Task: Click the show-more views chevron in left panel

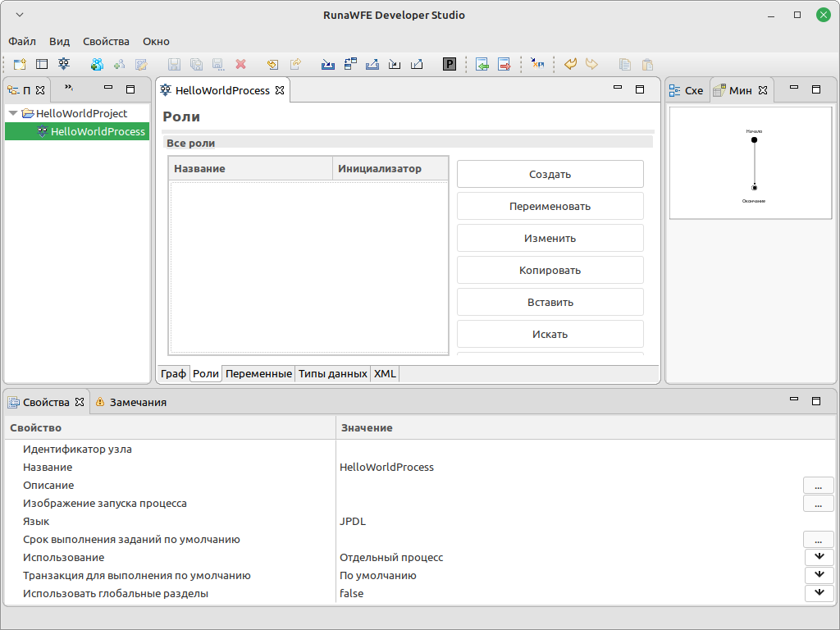Action: coord(69,87)
